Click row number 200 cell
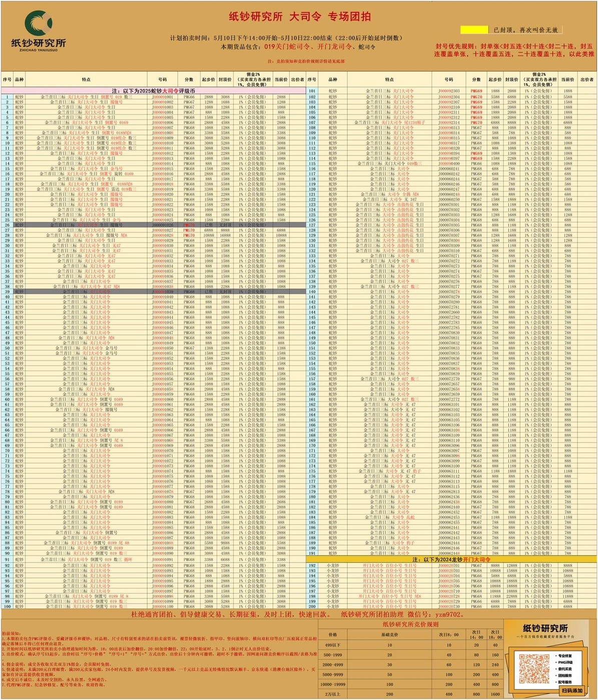 [312, 606]
